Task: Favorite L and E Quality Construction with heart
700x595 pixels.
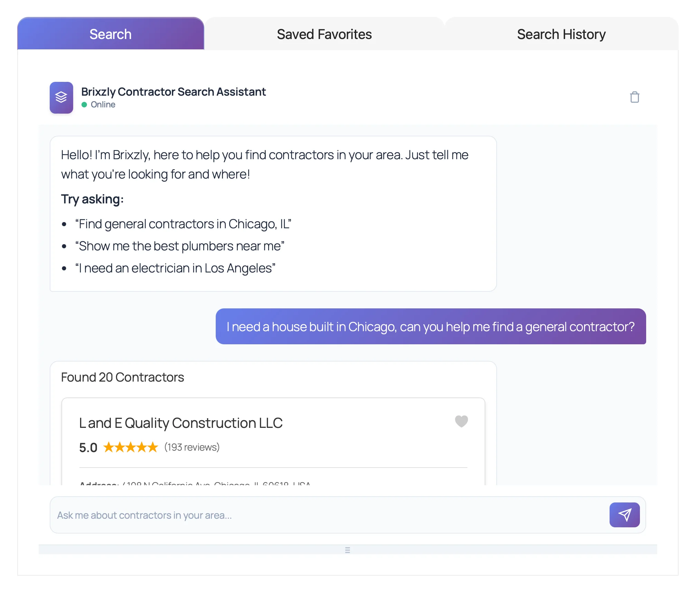Action: 461,421
